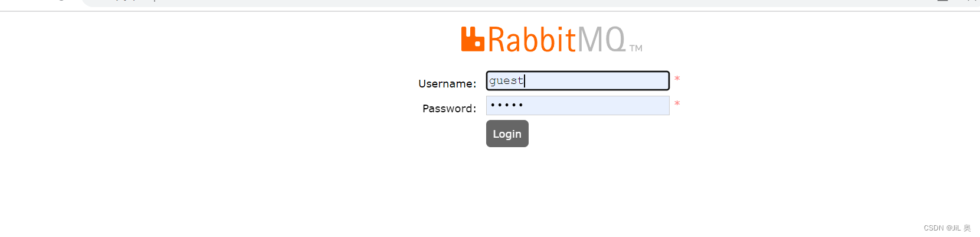
Task: Click the CSDN watermark text
Action: point(947,228)
